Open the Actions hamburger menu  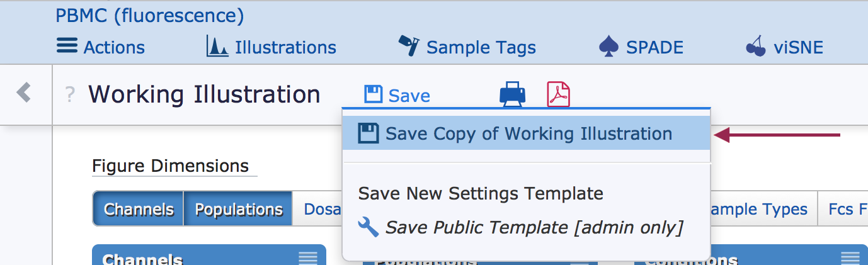[x=66, y=47]
